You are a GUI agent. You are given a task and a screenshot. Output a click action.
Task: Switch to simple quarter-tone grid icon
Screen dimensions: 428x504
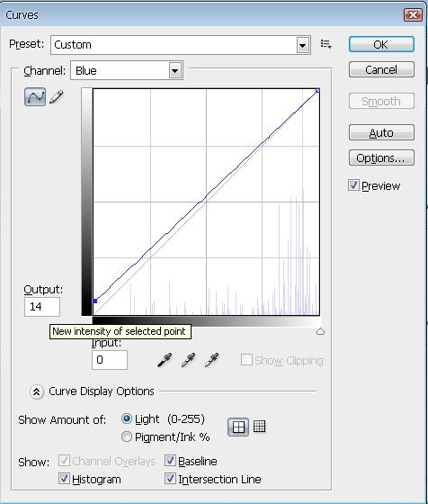pos(238,427)
